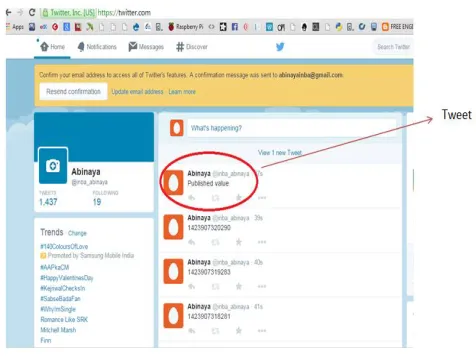The height and width of the screenshot is (364, 476).
Task: Click avatar beside the compose box
Action: pos(177,128)
